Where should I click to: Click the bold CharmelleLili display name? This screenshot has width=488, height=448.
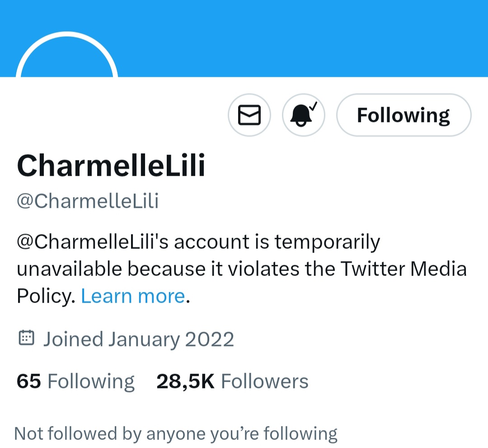click(111, 165)
